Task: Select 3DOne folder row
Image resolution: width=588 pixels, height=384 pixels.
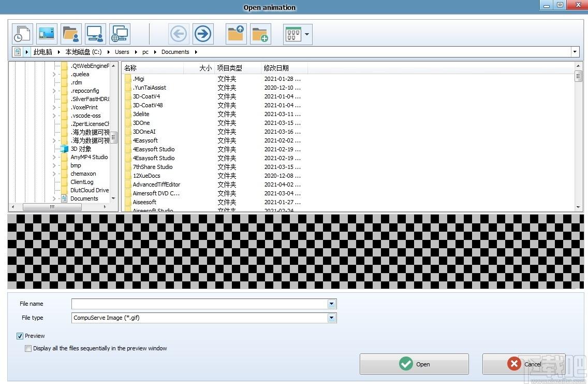Action: pyautogui.click(x=214, y=123)
